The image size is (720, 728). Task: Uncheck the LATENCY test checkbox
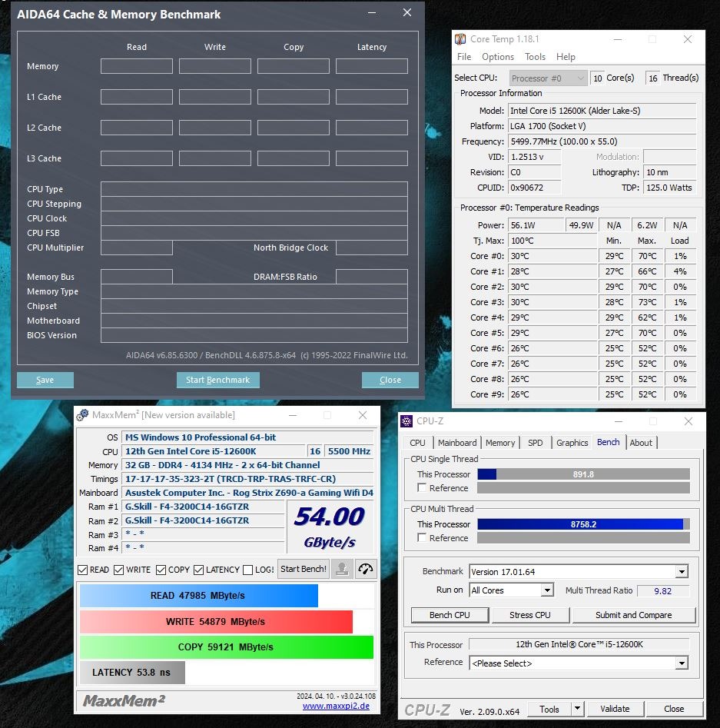click(x=199, y=570)
